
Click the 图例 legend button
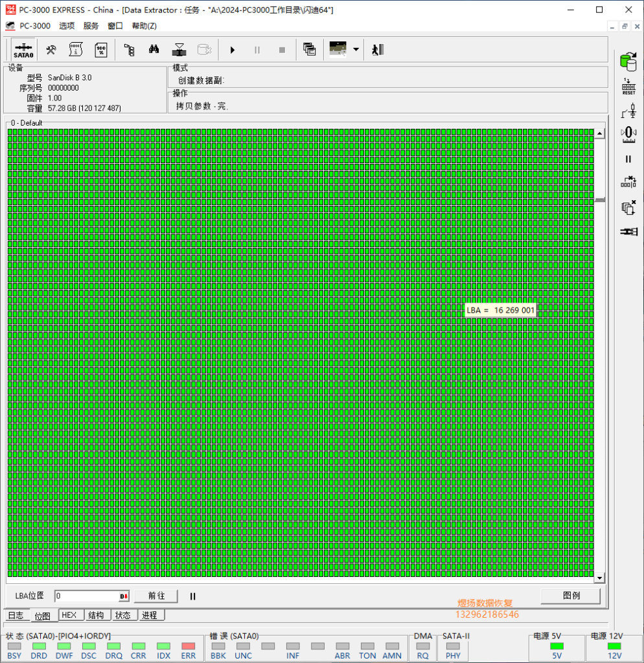(571, 596)
